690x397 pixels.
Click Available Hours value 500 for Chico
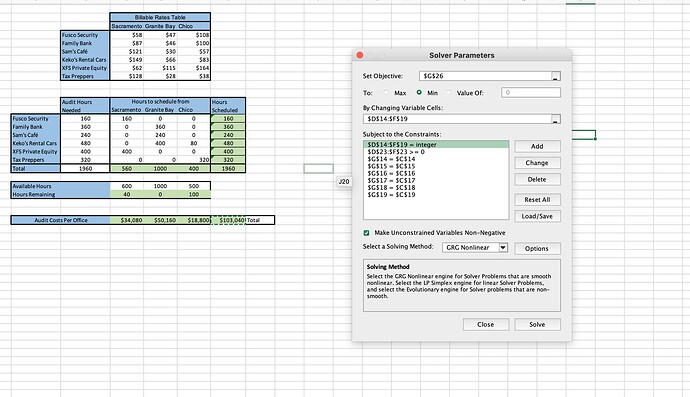[x=194, y=186]
